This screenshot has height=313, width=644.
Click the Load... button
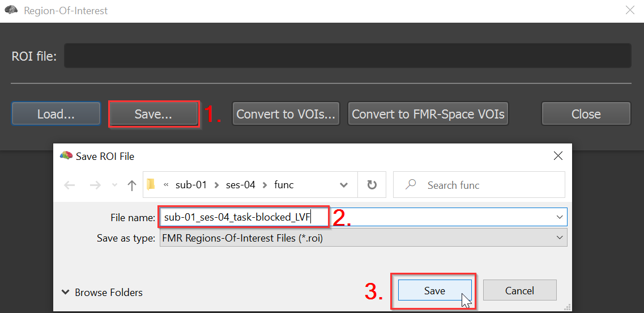(56, 113)
